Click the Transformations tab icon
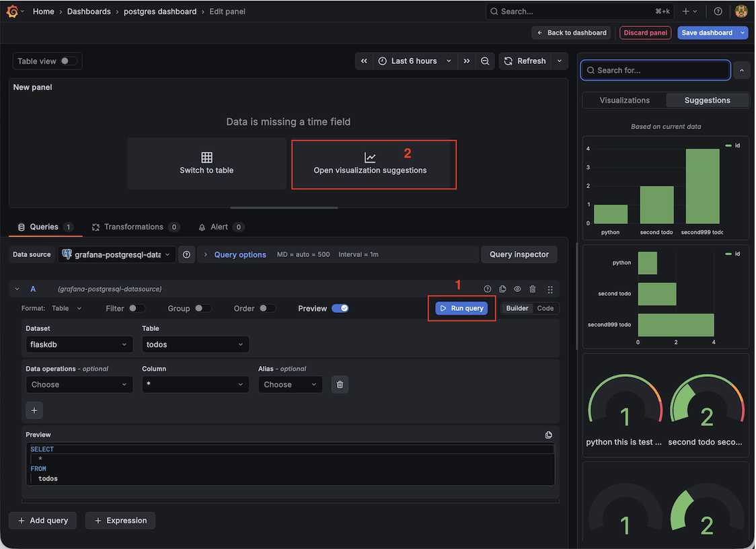Image resolution: width=756 pixels, height=549 pixels. 96,227
